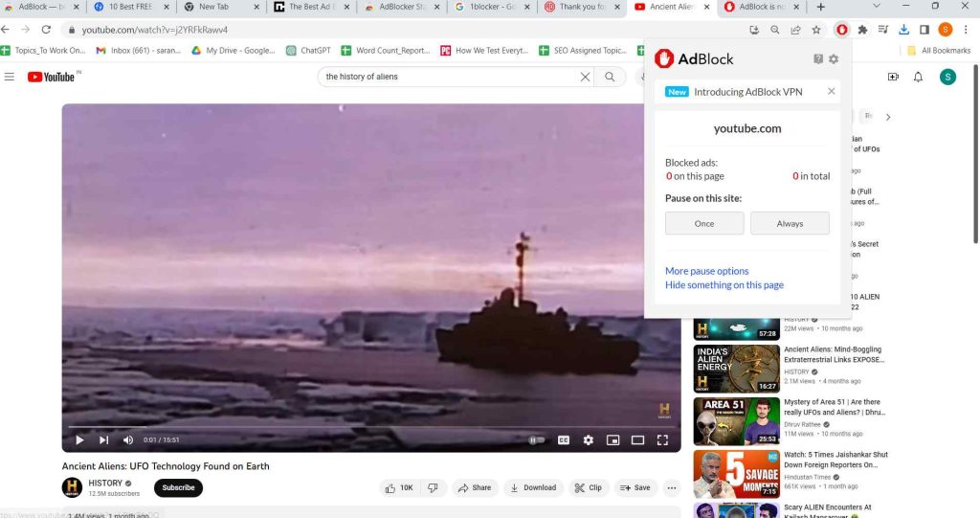Open the YouTube hamburger guide menu
This screenshot has height=518, width=980.
10,77
